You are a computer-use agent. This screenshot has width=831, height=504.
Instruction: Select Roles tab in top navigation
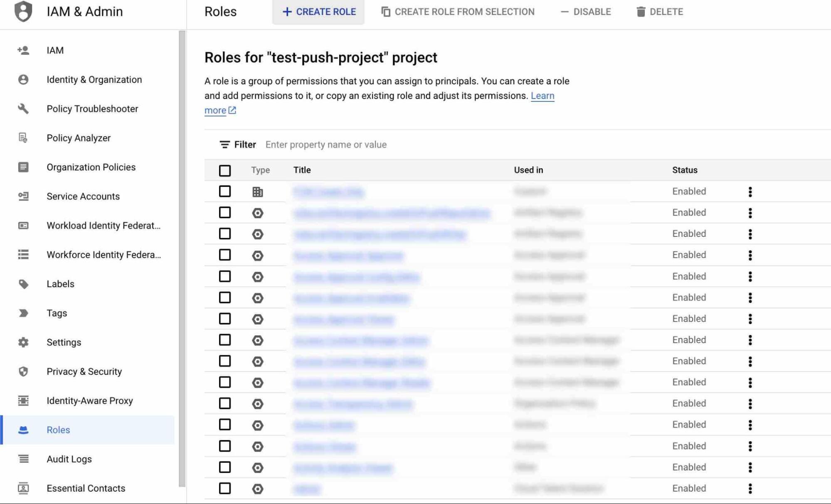point(219,11)
